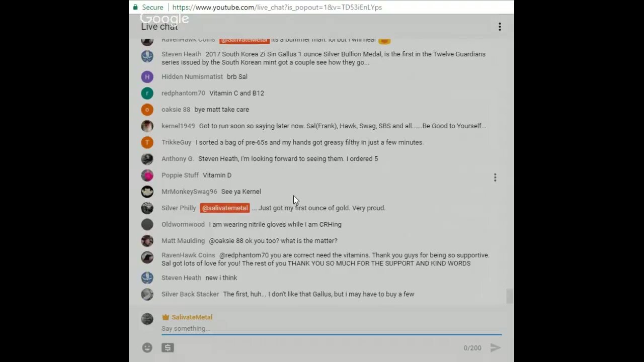This screenshot has width=644, height=362.
Task: Click oaksie 88's orange avatar
Action: pos(147,110)
